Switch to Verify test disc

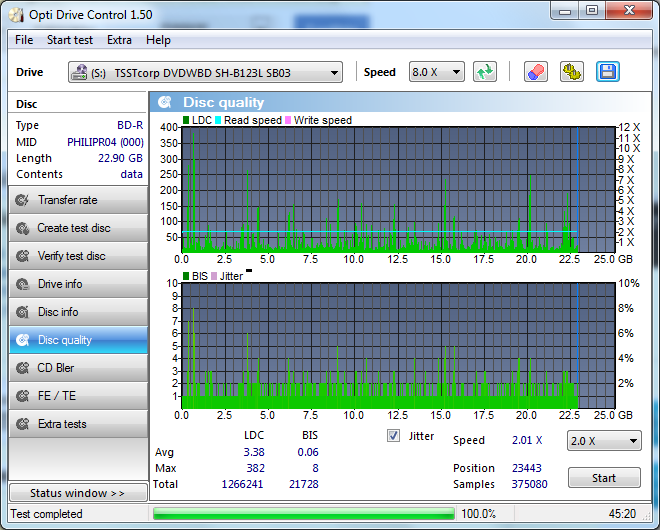(x=78, y=256)
